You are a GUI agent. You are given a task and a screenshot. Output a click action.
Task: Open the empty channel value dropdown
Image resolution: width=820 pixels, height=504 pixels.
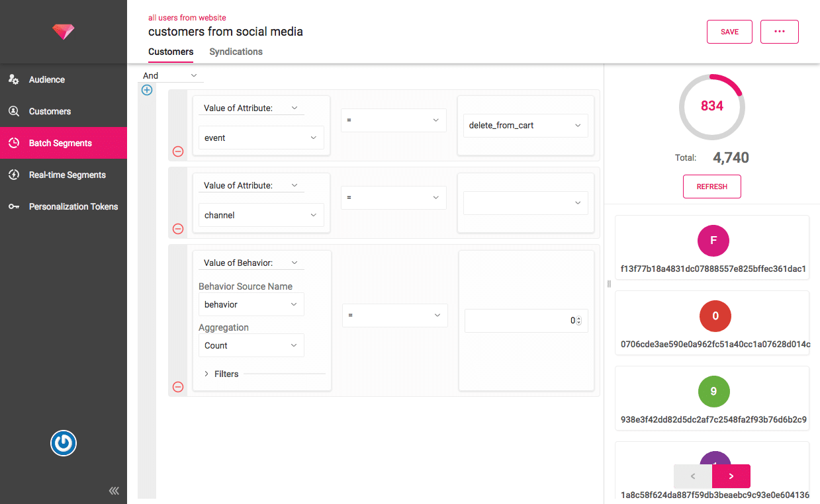pos(525,202)
